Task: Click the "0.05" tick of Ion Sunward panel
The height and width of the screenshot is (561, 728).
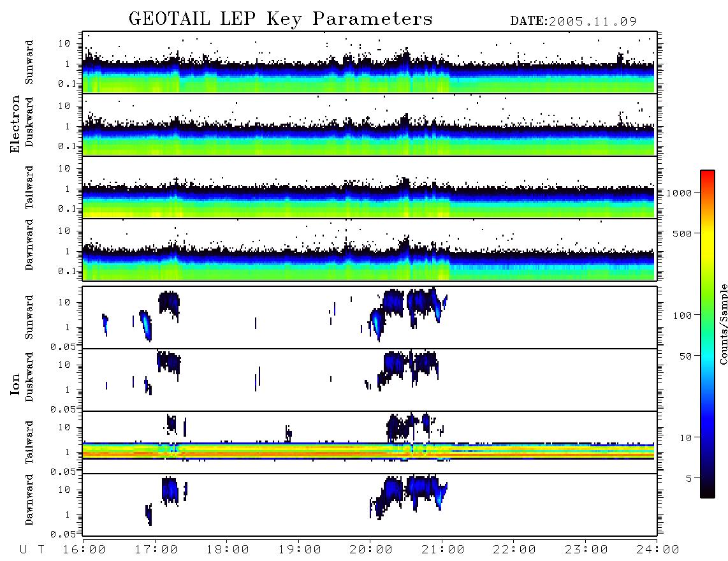Action: tap(62, 346)
